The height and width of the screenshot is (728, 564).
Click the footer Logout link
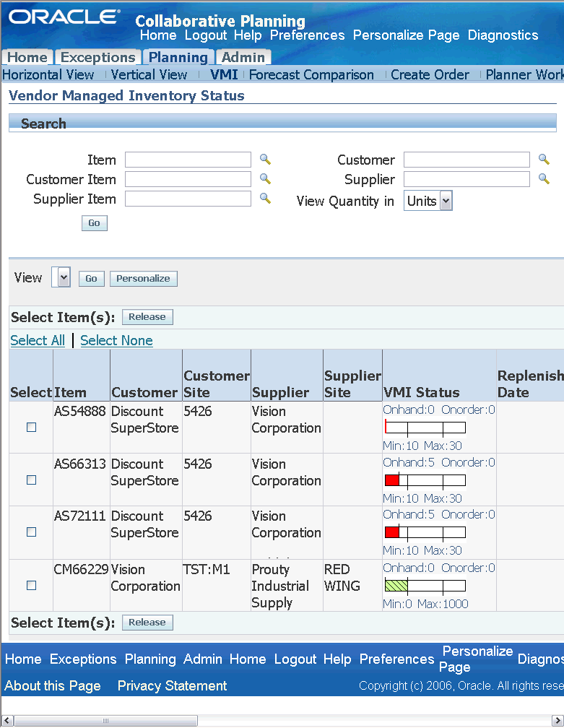click(x=295, y=659)
